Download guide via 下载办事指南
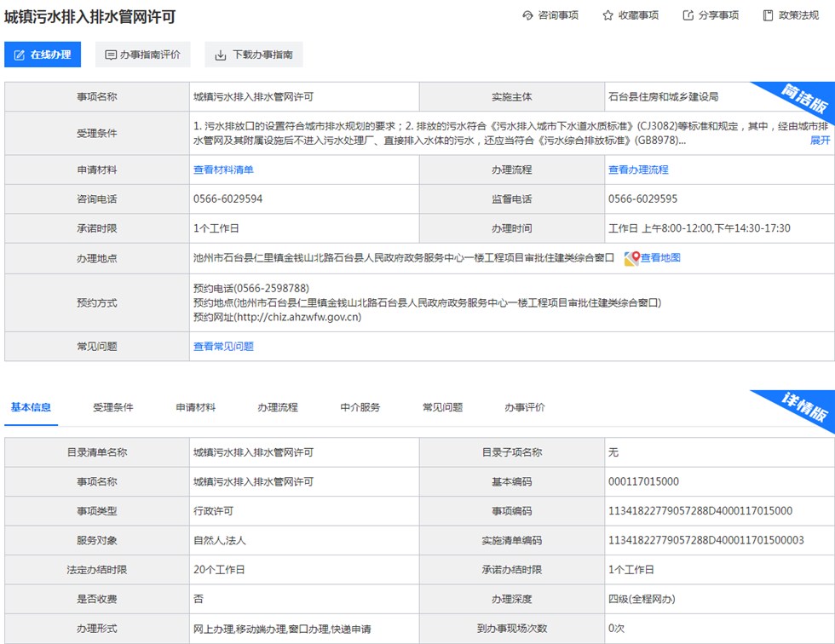 254,55
